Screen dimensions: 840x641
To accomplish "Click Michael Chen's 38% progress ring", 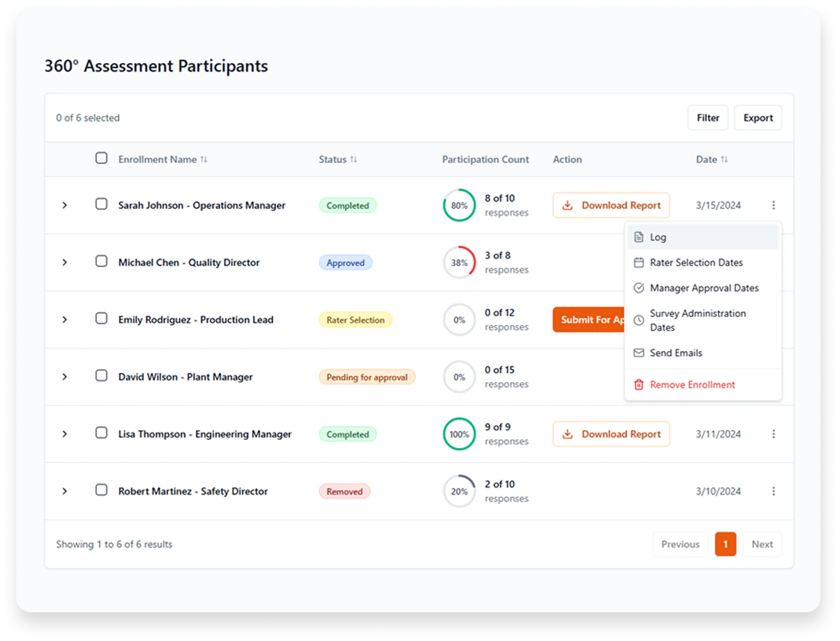I will tap(459, 263).
